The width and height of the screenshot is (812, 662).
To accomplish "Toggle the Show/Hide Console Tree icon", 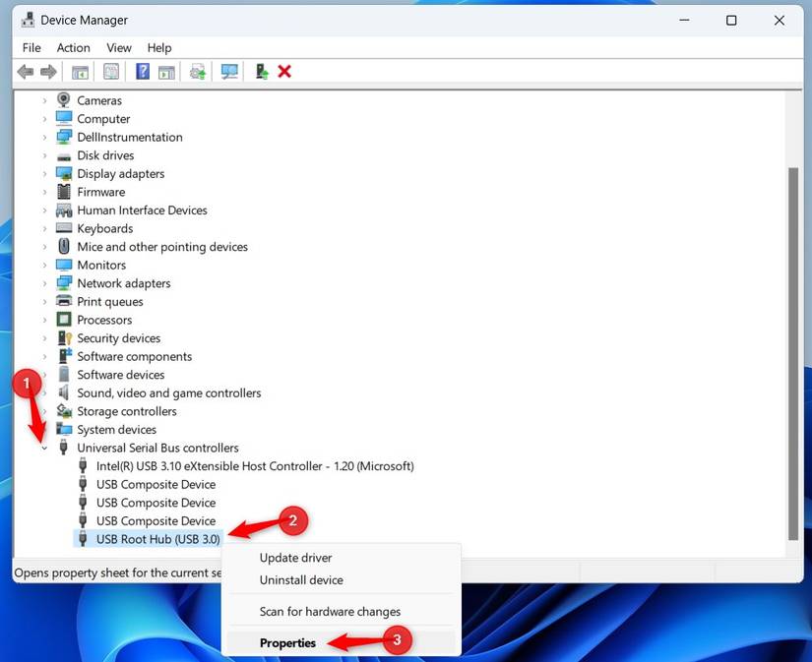I will 80,71.
